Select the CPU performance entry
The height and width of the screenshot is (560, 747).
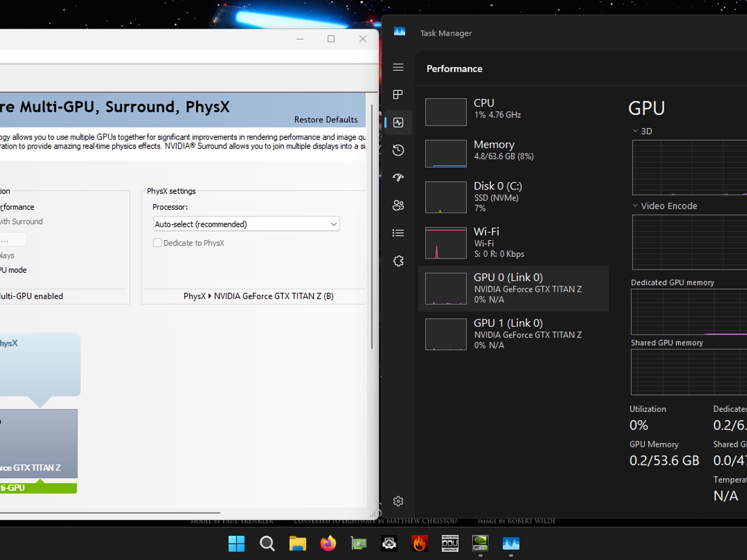[x=514, y=112]
